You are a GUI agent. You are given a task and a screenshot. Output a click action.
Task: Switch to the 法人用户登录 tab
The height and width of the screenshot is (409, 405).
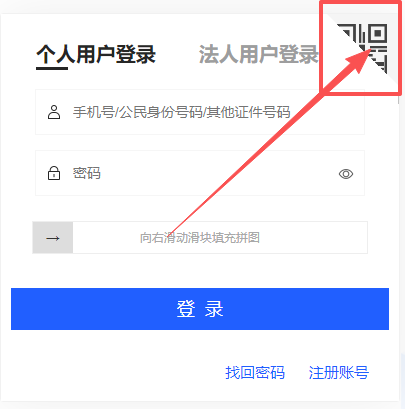pos(259,54)
